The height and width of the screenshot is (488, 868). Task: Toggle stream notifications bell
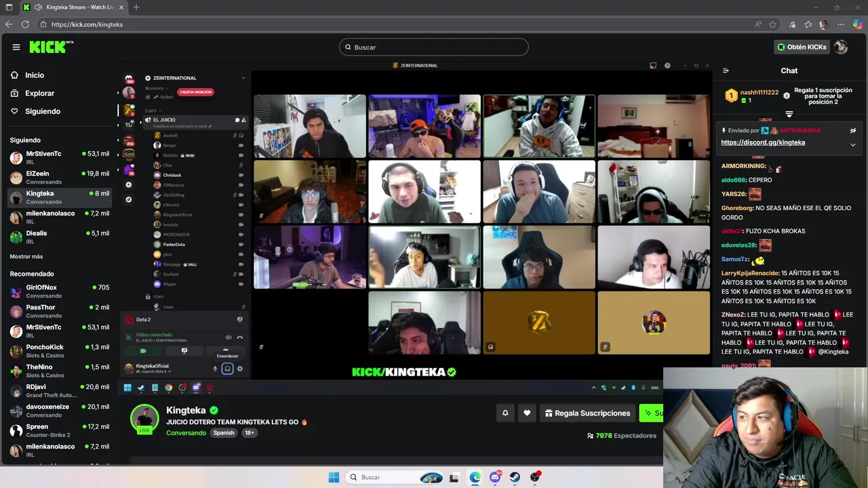coord(505,413)
